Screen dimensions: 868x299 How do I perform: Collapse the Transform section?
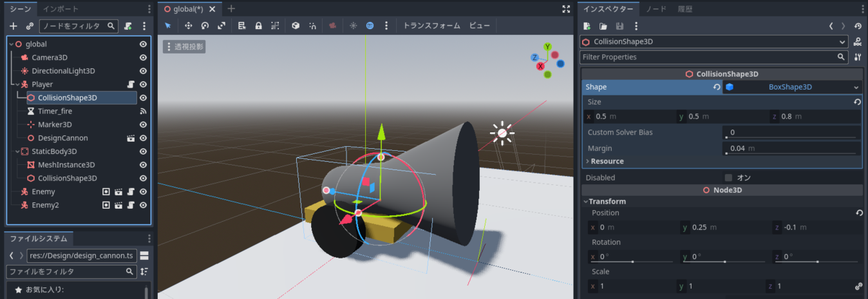click(606, 202)
